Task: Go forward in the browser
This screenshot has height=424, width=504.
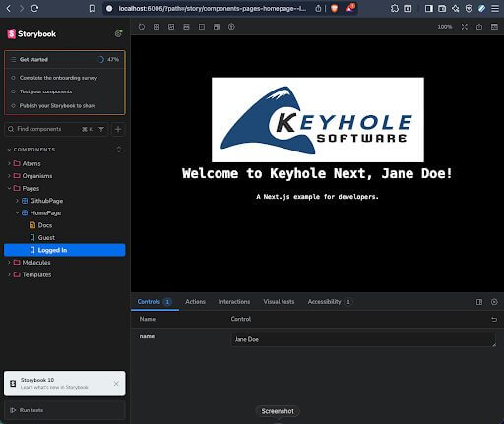Action: click(x=22, y=9)
